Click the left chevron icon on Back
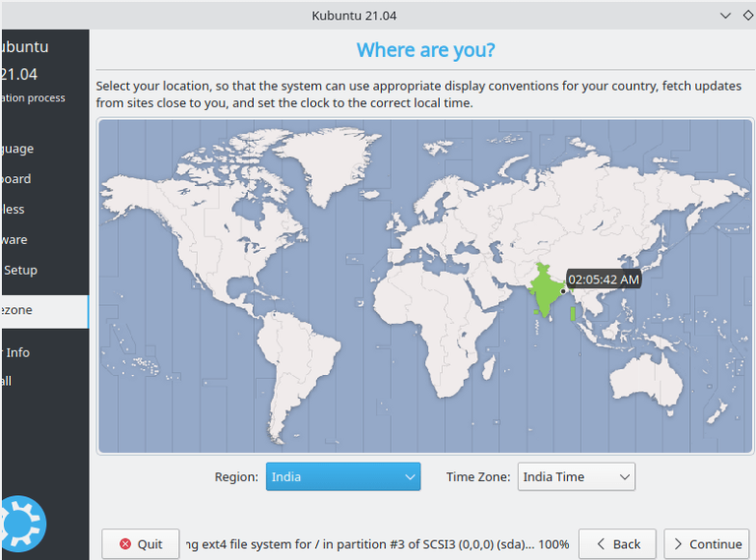This screenshot has width=756, height=560. click(600, 544)
